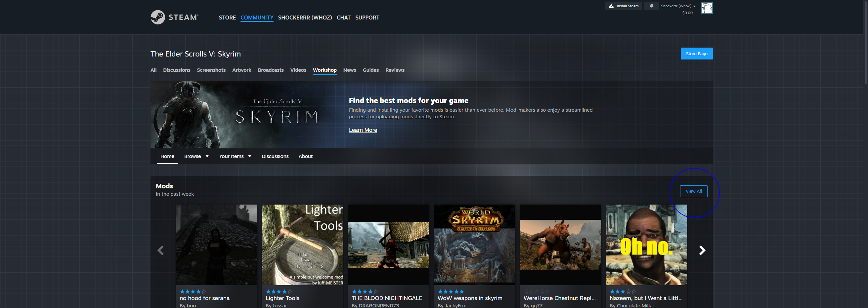Select the Workshop tab
Image resolution: width=868 pixels, height=308 pixels.
point(325,70)
